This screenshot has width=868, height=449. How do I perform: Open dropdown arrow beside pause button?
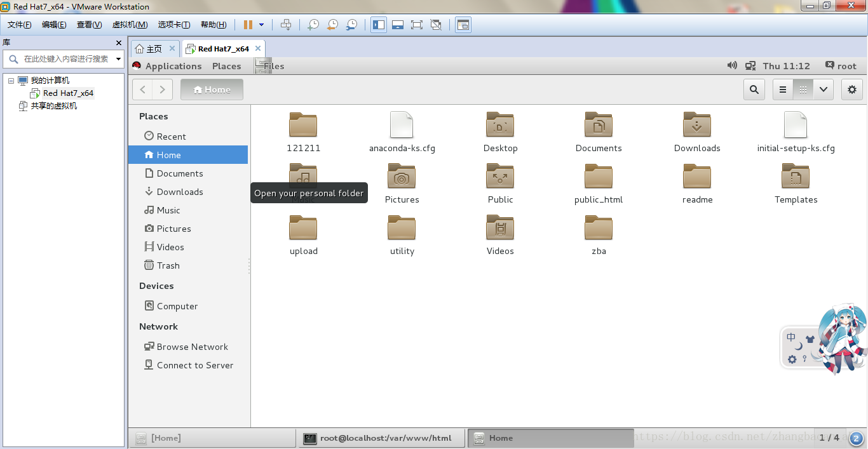tap(261, 25)
